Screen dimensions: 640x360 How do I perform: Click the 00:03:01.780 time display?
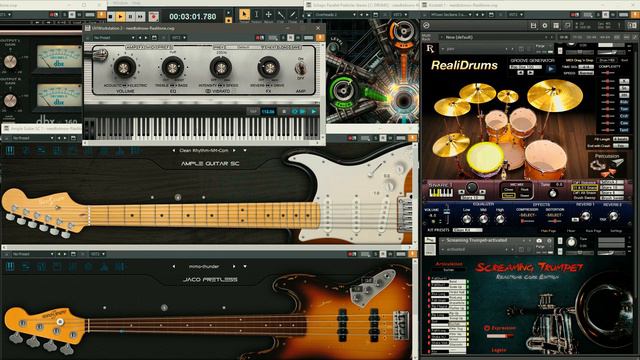pyautogui.click(x=193, y=17)
